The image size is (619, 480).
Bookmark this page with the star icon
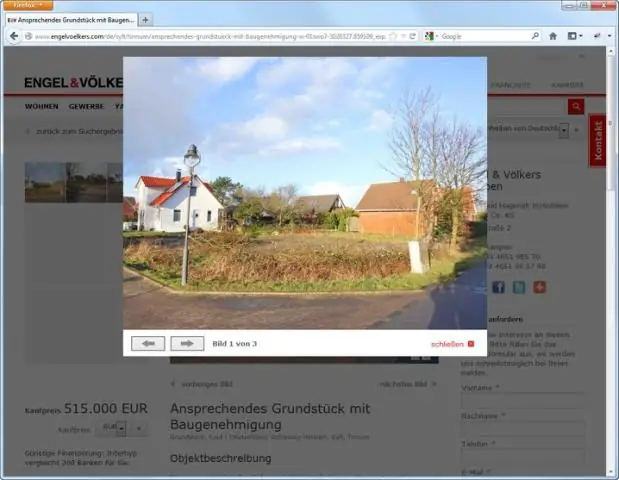tap(393, 36)
